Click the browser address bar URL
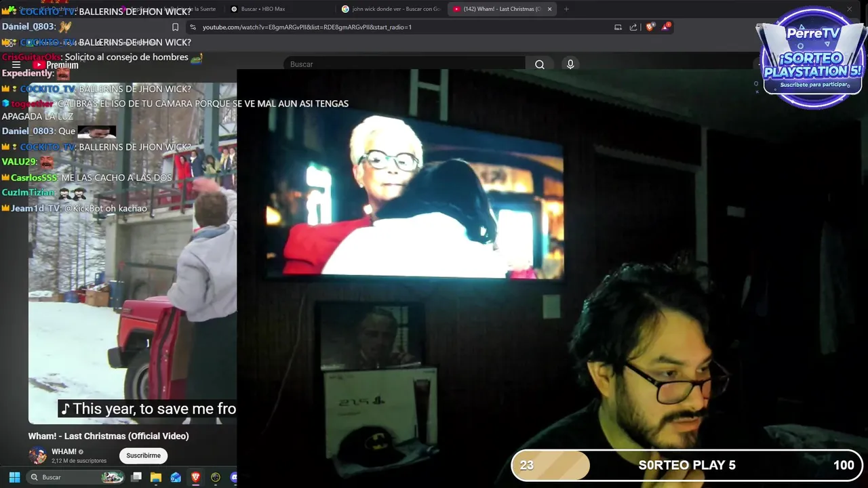 pos(307,27)
